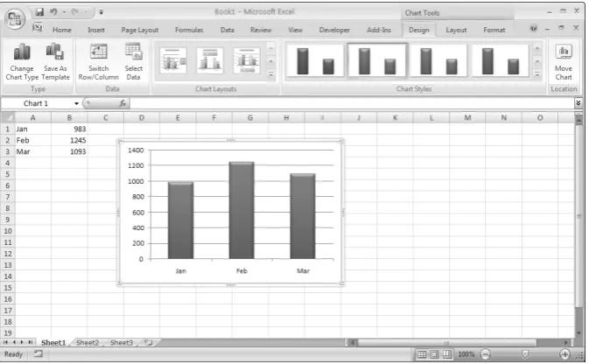This screenshot has height=364, width=589.
Task: Click the Mar axis label
Action: pos(303,271)
